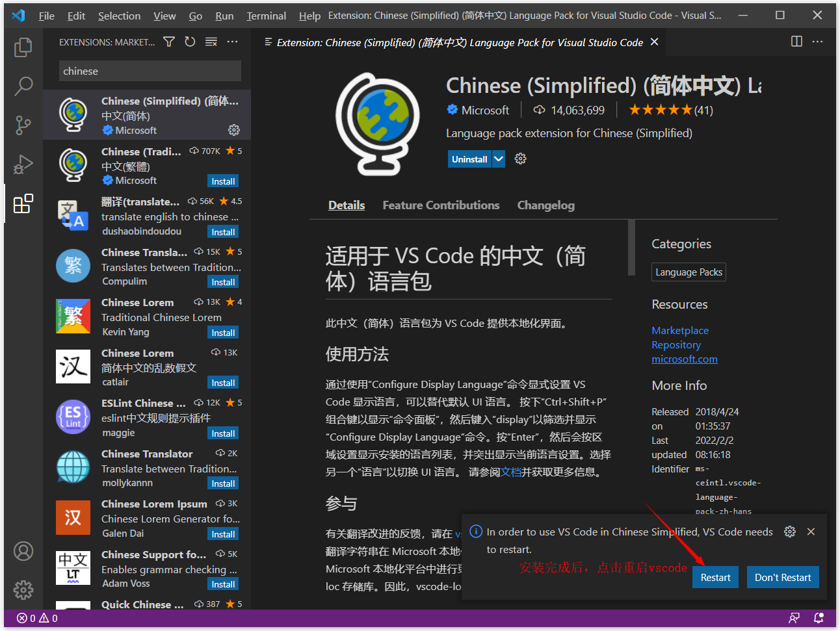Select the Extensions view icon
The width and height of the screenshot is (840, 631).
[x=23, y=203]
